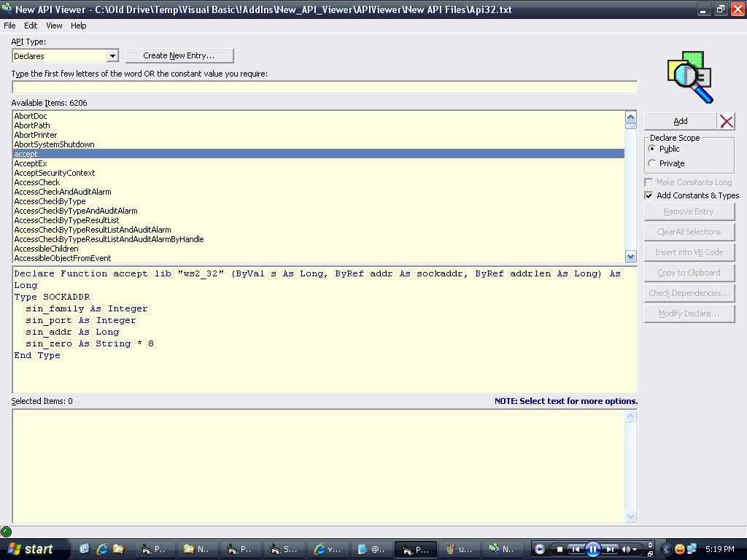This screenshot has height=560, width=747.
Task: Click the Create New Entry button
Action: coord(179,55)
